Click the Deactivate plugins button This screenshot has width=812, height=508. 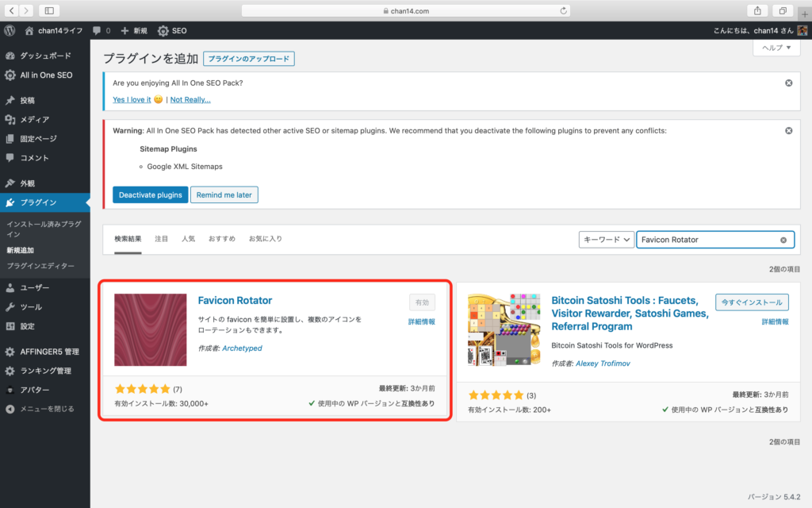point(150,195)
